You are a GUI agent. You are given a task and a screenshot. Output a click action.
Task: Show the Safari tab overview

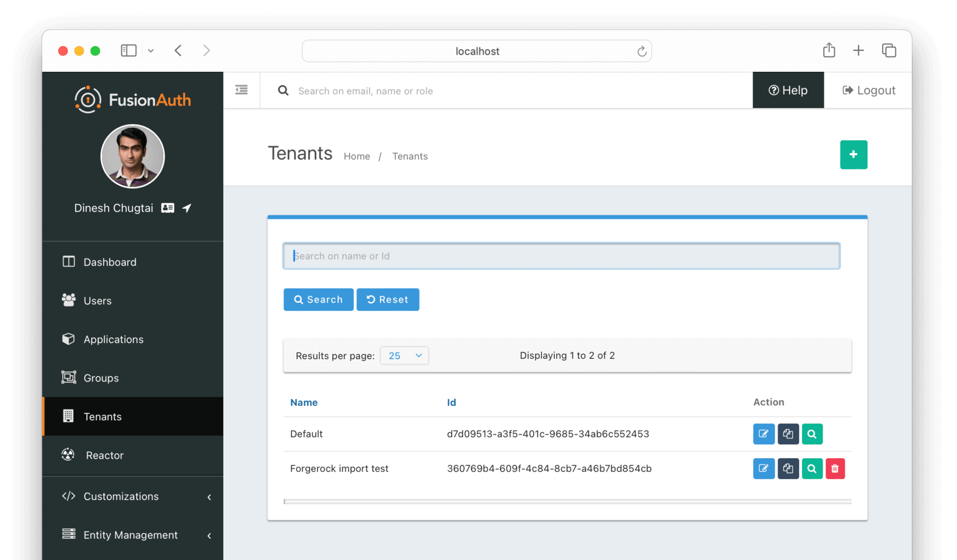889,51
